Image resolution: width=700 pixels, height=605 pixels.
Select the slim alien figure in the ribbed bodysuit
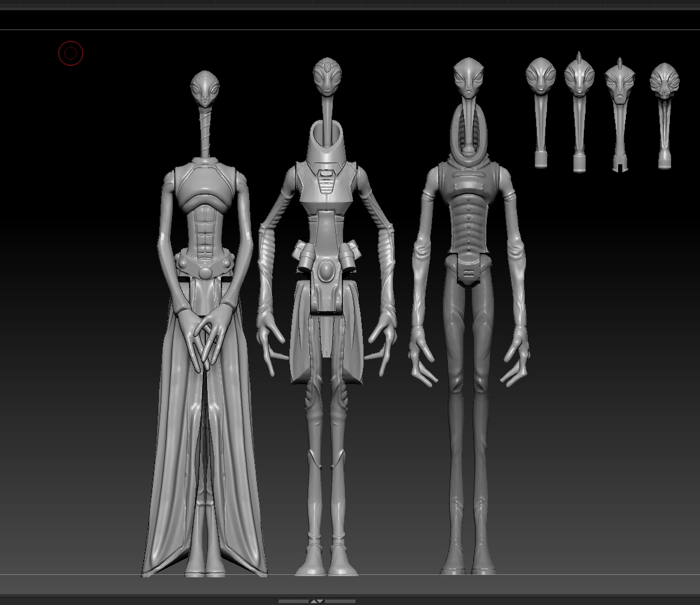[468, 315]
